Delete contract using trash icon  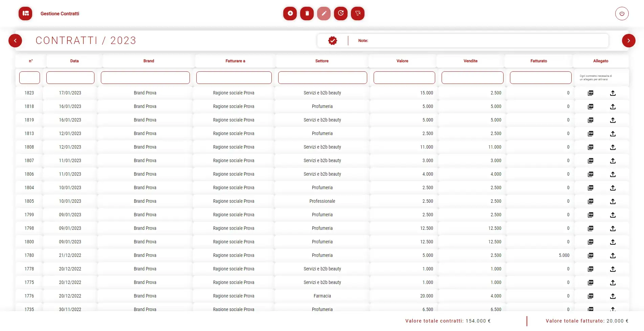coord(307,14)
